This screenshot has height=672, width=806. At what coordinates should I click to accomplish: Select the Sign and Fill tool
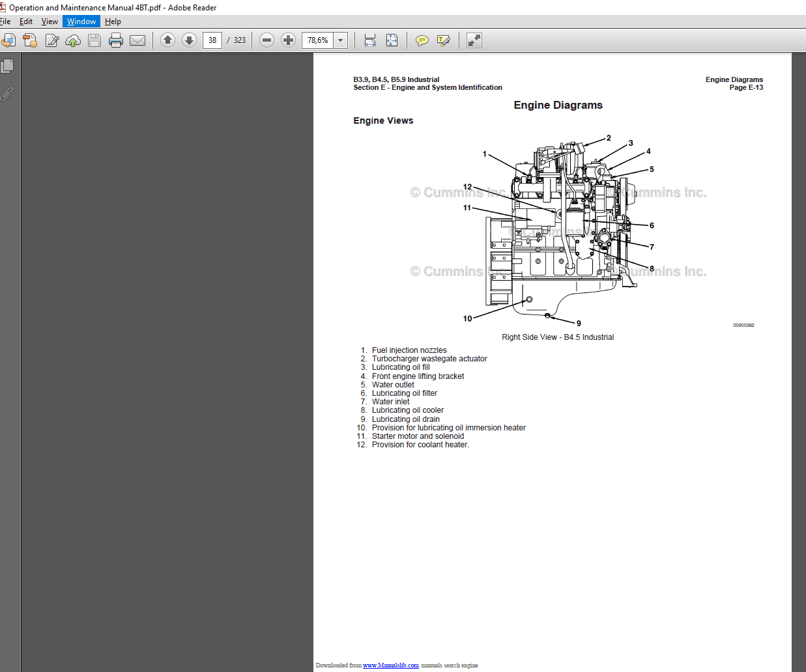tap(444, 40)
